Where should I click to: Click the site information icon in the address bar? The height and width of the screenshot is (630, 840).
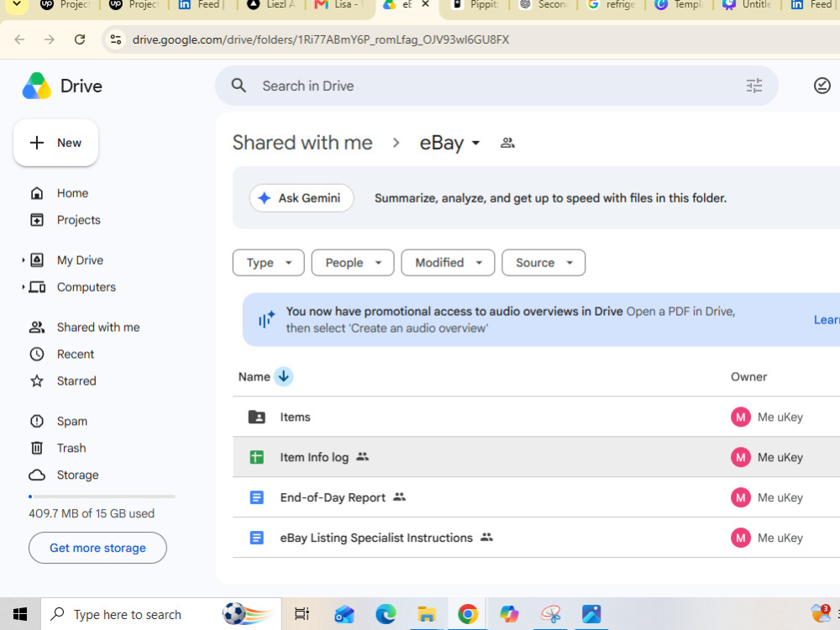(116, 39)
